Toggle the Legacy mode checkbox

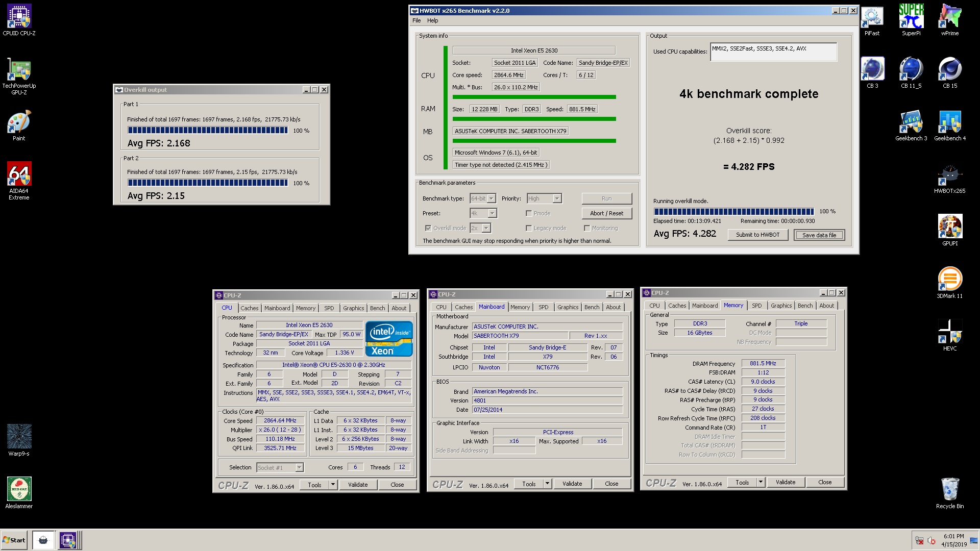[x=529, y=228]
